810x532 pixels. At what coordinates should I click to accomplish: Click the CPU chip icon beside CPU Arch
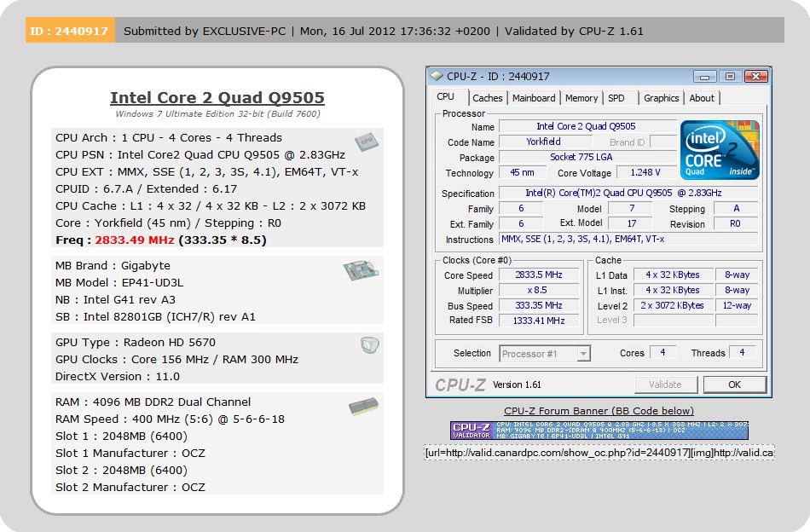(367, 142)
